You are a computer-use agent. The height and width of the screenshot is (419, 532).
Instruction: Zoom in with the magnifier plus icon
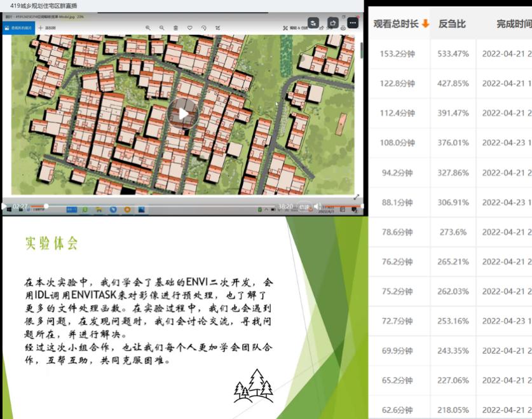click(148, 28)
